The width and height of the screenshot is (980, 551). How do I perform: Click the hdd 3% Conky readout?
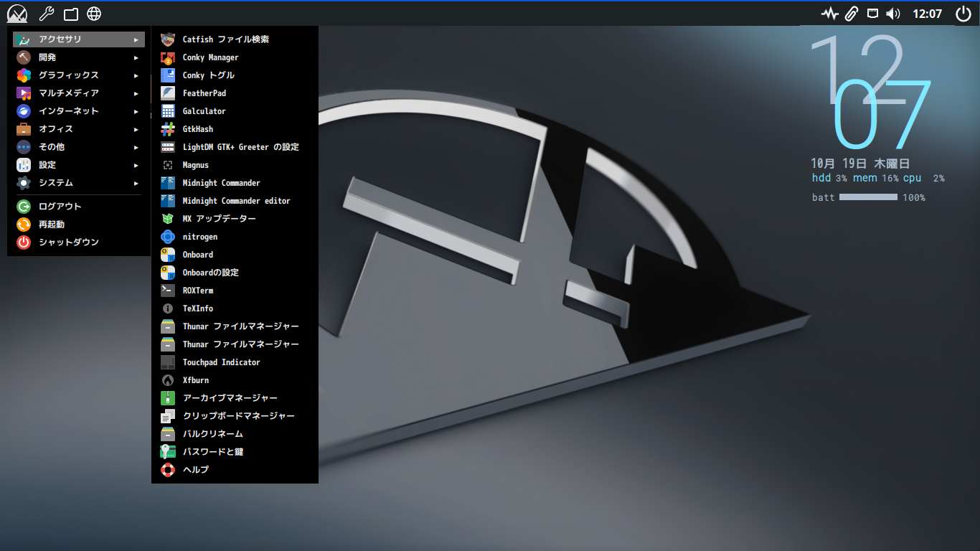[x=829, y=178]
